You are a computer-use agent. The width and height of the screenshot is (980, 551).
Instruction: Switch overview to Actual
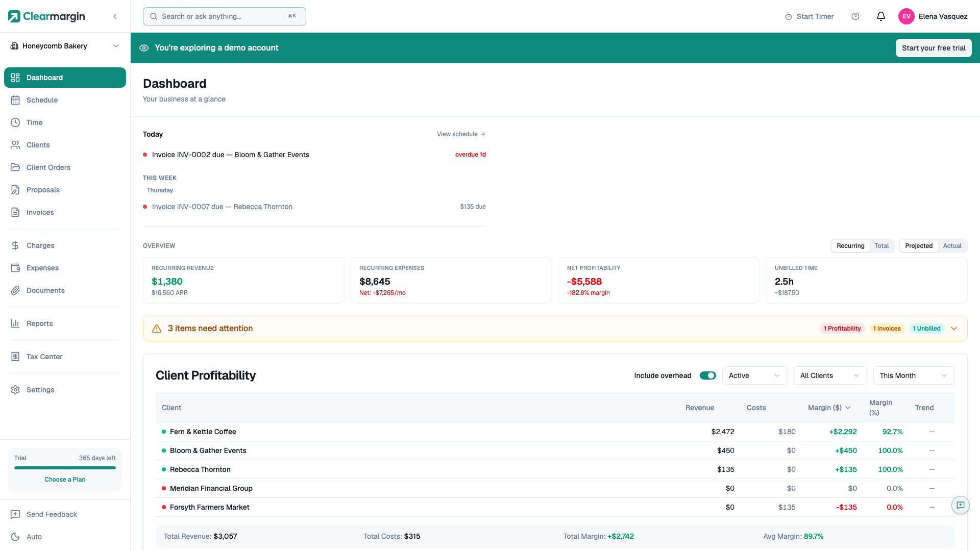click(952, 246)
